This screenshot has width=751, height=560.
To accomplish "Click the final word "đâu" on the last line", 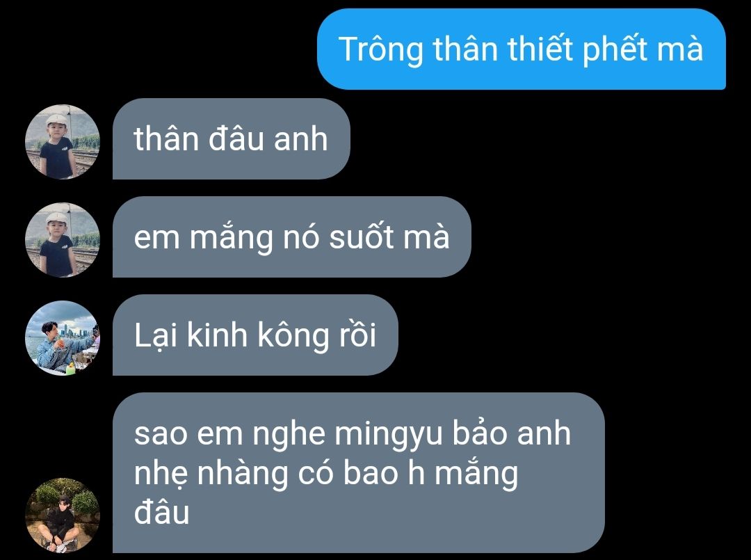I will (161, 513).
